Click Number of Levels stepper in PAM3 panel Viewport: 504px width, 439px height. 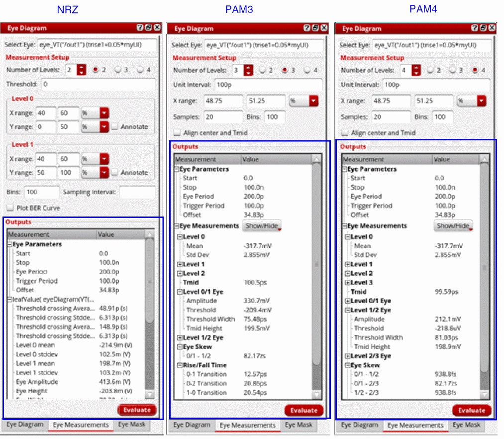pos(248,70)
